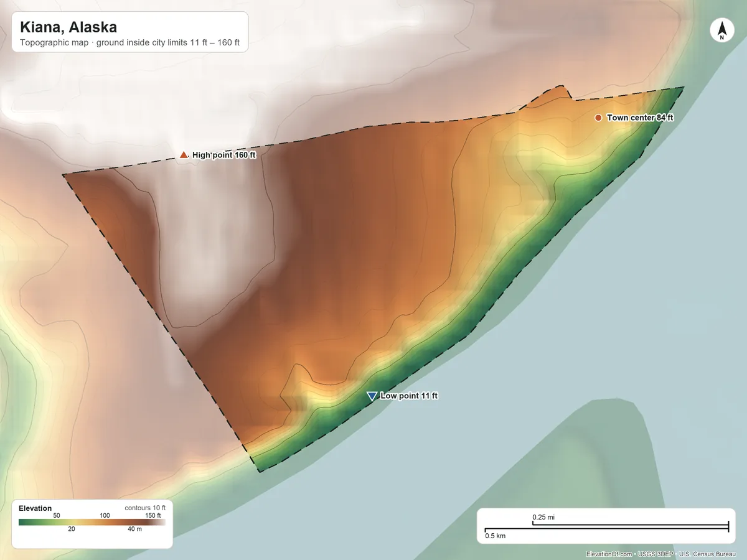Click the 'Town center 84 ft' label
Screen dimensions: 747x560
point(640,118)
